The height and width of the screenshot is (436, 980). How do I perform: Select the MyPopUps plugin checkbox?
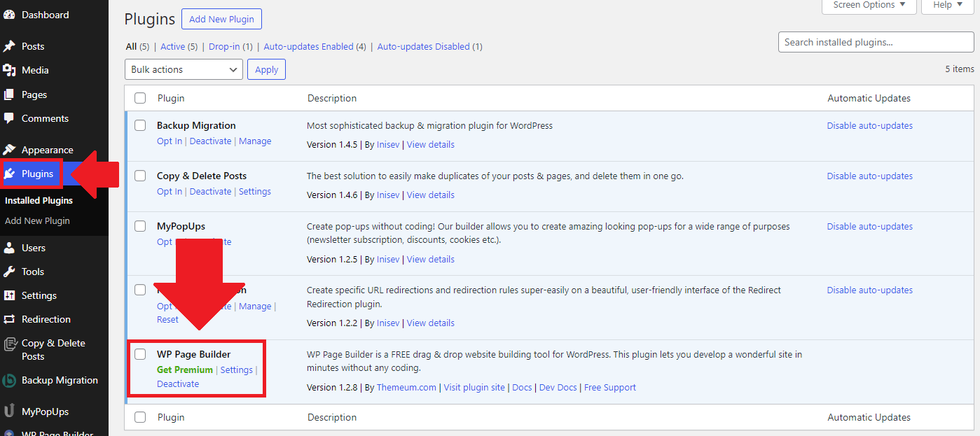point(140,226)
